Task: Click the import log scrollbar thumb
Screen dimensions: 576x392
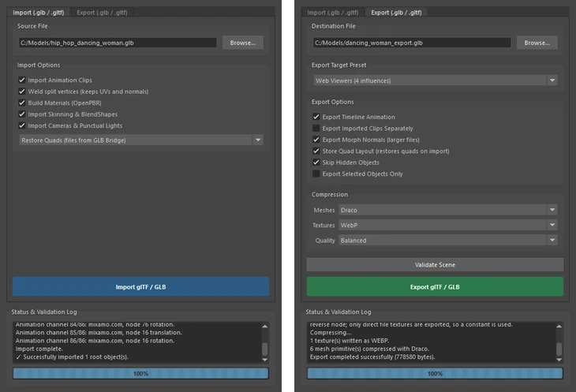Action: point(265,349)
